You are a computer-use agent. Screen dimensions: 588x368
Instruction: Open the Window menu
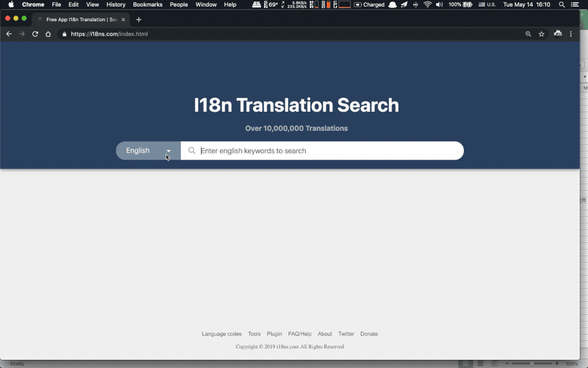[x=206, y=4]
